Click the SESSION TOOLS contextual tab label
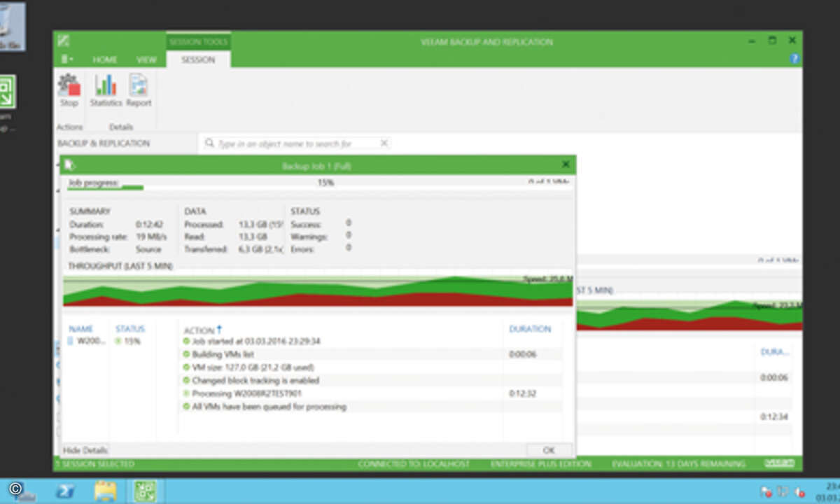840x504 pixels. tap(198, 41)
